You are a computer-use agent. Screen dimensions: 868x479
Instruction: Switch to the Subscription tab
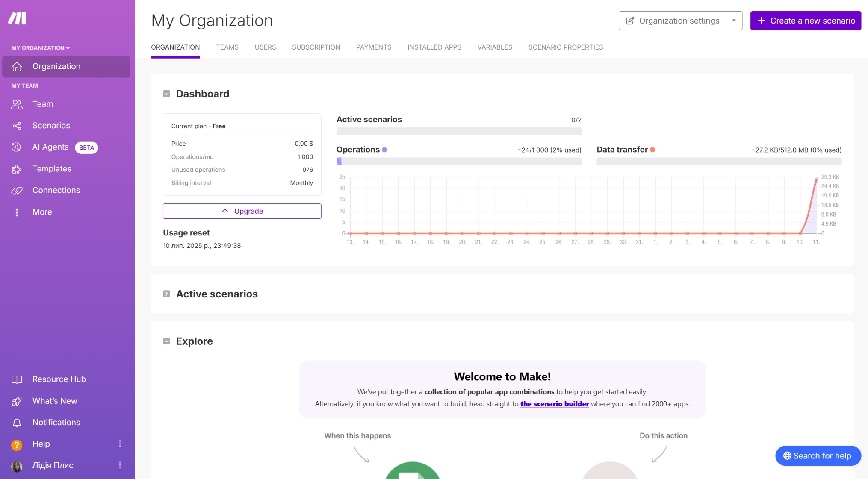pyautogui.click(x=316, y=47)
